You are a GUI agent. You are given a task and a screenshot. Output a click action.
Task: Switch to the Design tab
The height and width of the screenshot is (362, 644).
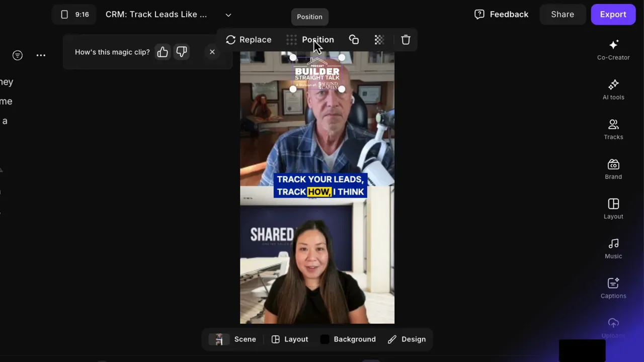tap(407, 339)
